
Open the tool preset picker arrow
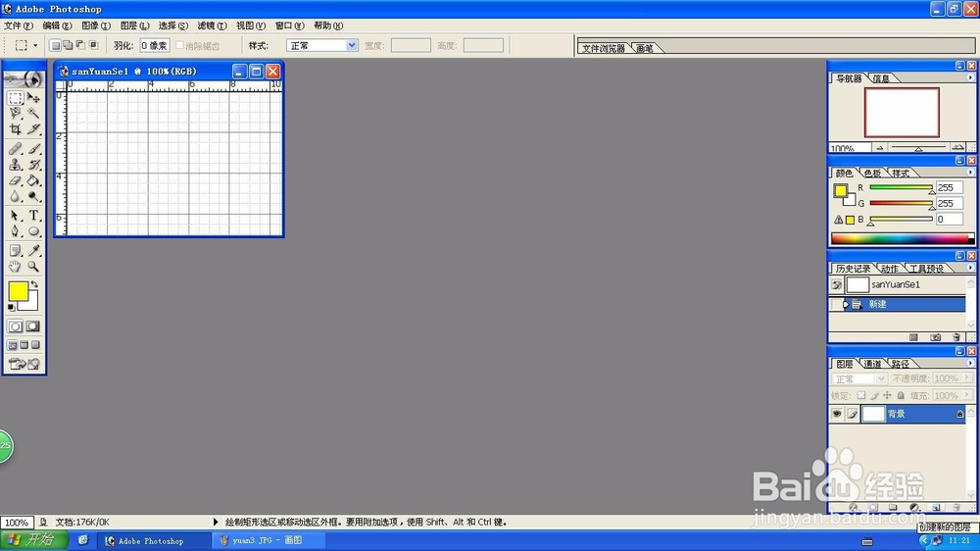35,45
